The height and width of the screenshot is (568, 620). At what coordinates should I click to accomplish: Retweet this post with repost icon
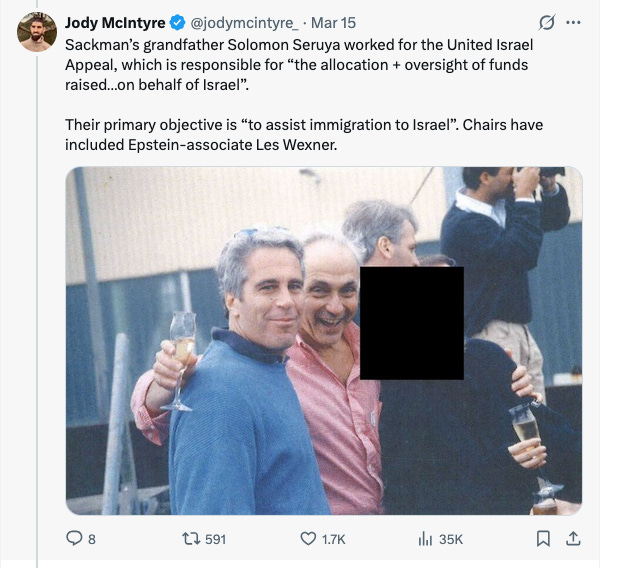pyautogui.click(x=191, y=539)
